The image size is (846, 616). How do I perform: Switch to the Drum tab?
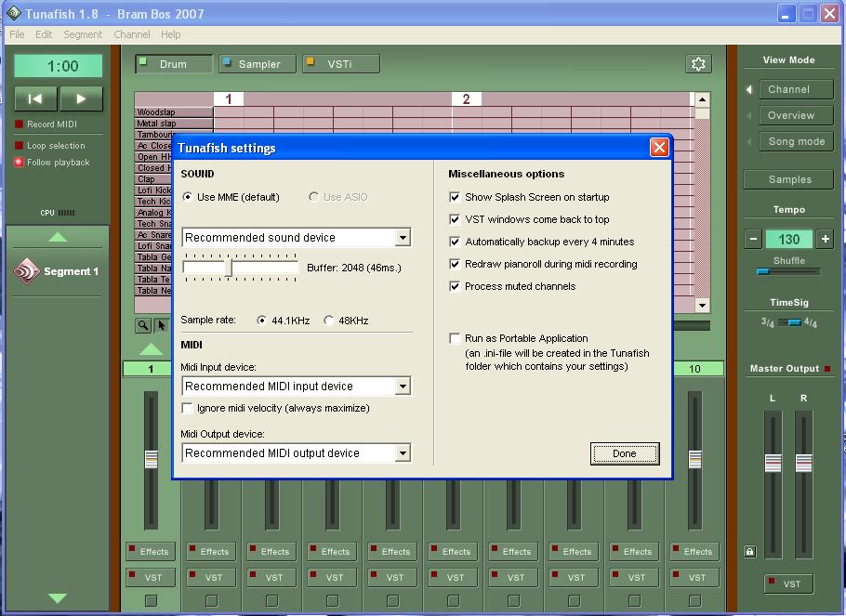point(174,64)
